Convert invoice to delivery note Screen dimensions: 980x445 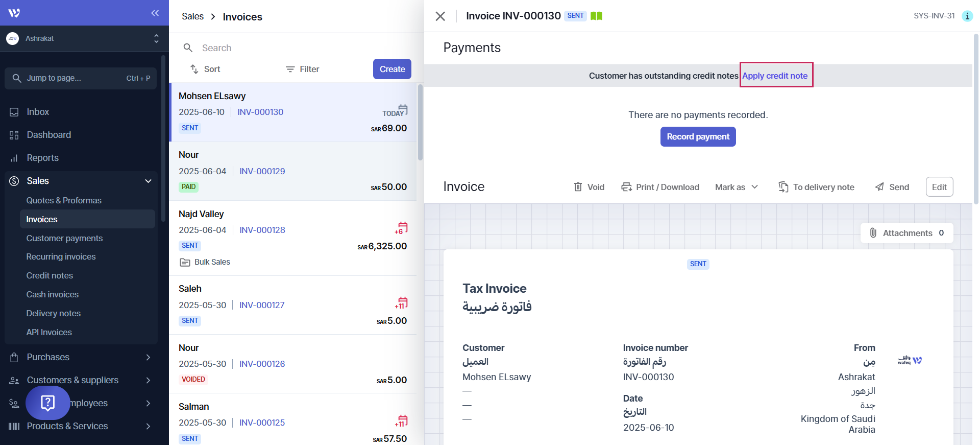click(816, 187)
